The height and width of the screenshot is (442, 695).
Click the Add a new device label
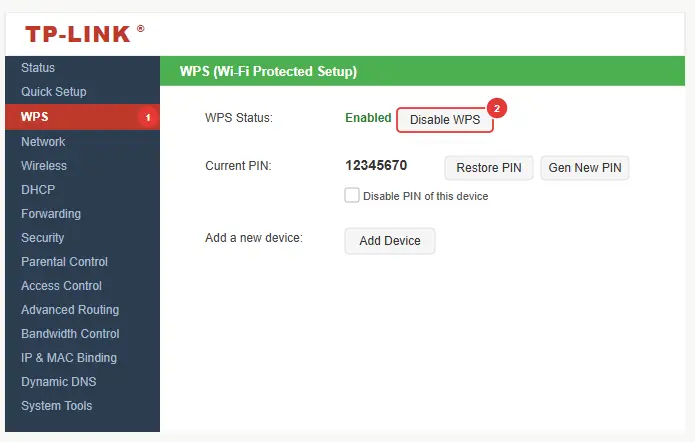pos(254,238)
